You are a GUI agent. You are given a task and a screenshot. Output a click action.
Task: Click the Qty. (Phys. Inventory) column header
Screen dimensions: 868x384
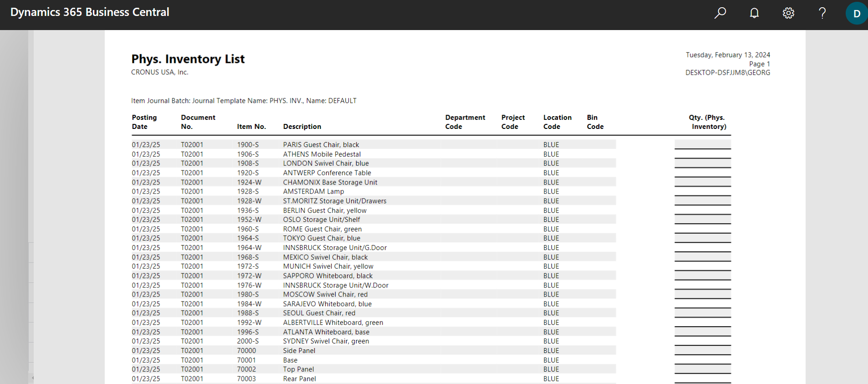[707, 122]
